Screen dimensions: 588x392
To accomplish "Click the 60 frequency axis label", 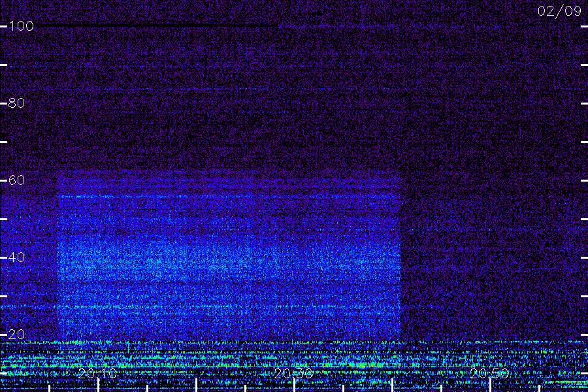I will click(16, 180).
